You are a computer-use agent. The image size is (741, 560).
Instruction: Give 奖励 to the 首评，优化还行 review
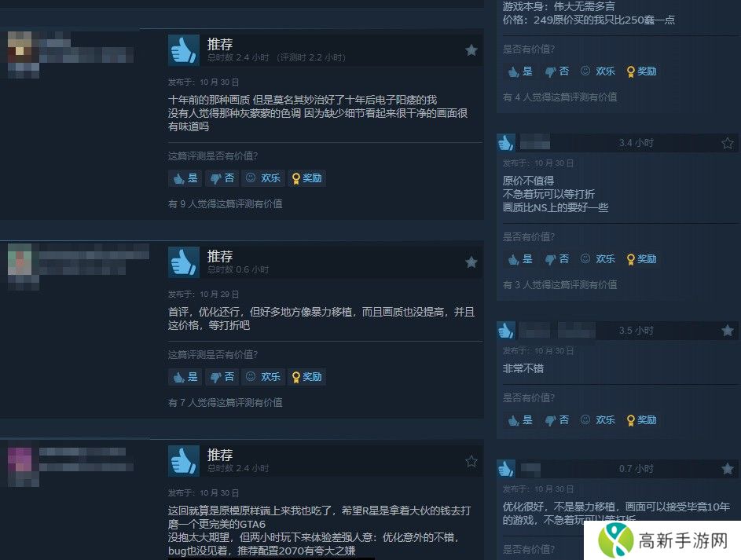coord(306,377)
